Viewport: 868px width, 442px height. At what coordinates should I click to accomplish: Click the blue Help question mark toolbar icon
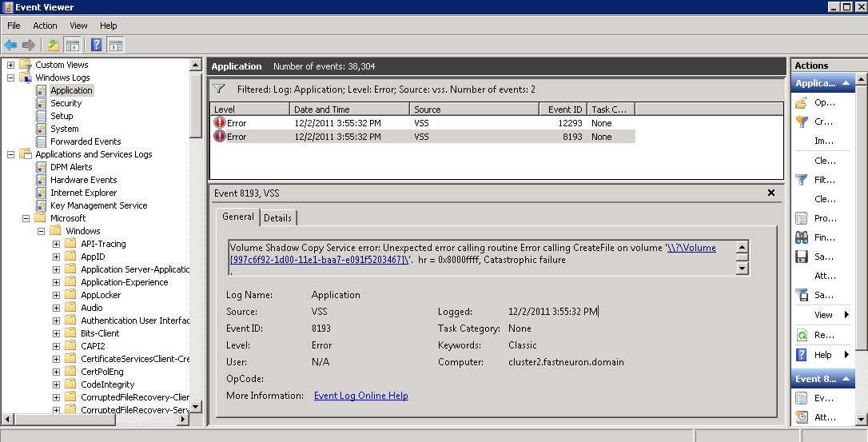pos(97,45)
